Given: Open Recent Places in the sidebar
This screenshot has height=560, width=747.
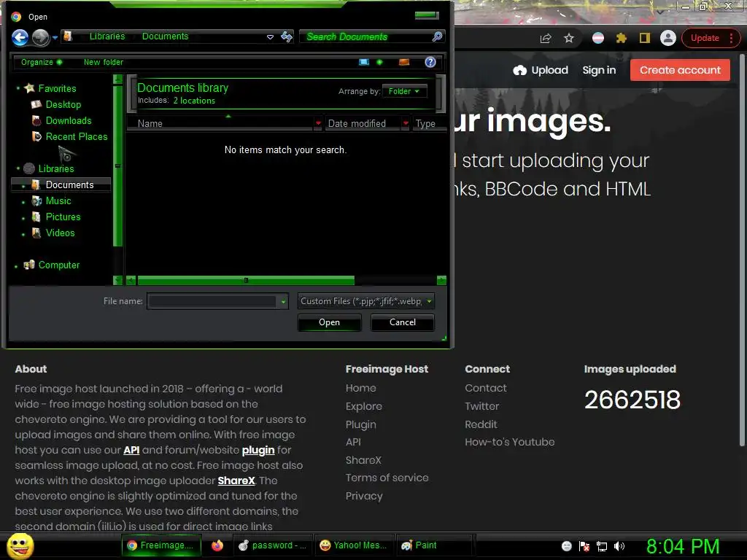Looking at the screenshot, I should [76, 136].
